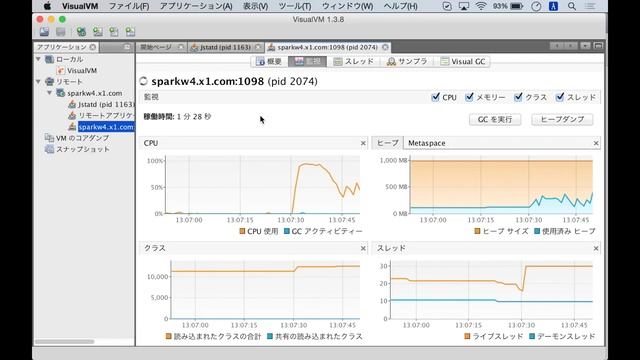The image size is (640, 360).
Task: Click the CPU 使用 orange legend swatch
Action: tap(242, 231)
